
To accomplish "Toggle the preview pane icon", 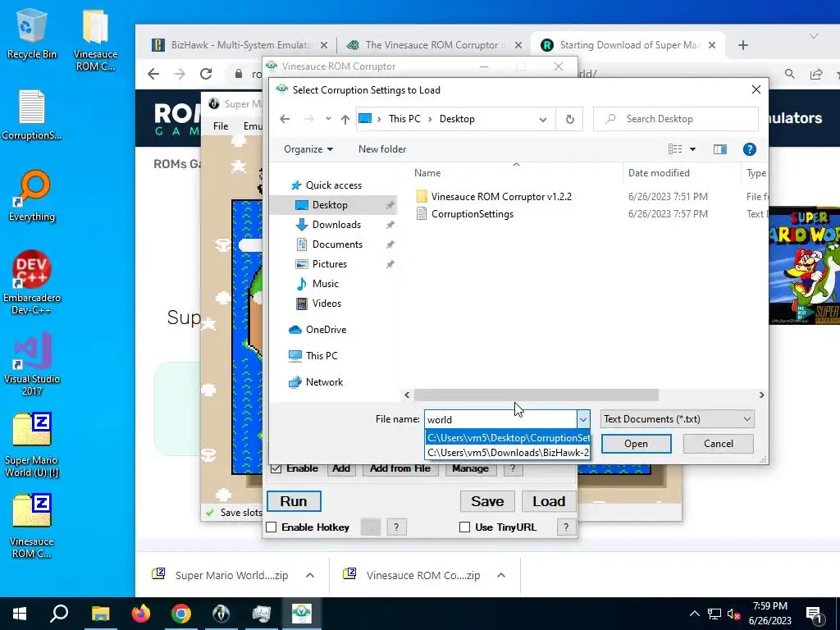I will [x=720, y=149].
